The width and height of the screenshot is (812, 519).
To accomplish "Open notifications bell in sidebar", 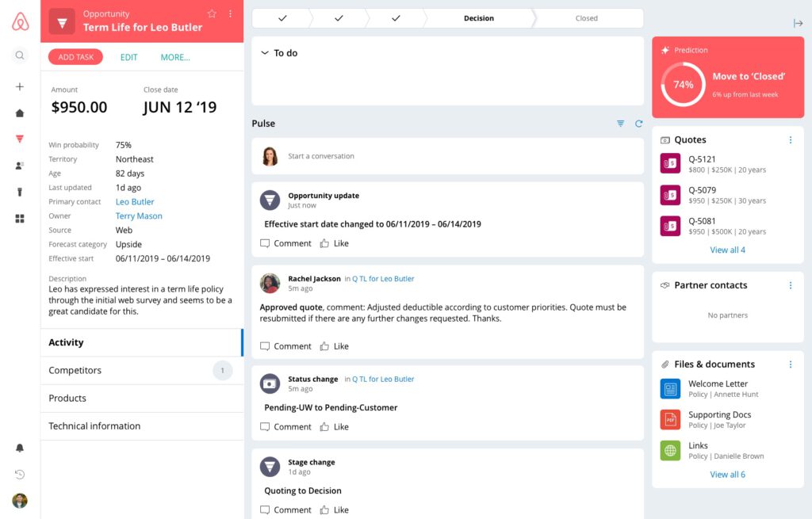I will [x=20, y=448].
